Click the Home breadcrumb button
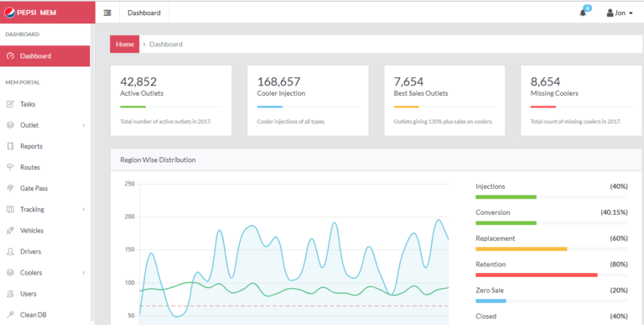The height and width of the screenshot is (325, 644). tap(124, 44)
